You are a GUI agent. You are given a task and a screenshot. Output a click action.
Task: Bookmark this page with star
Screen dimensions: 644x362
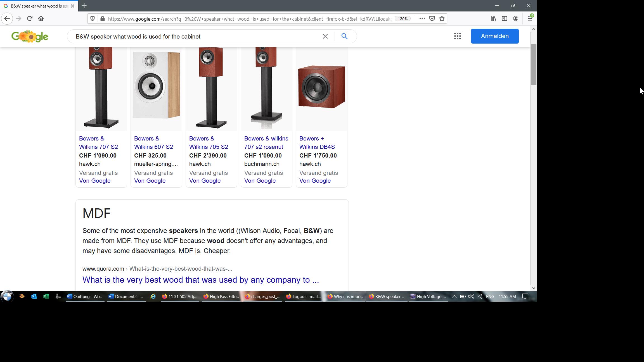(x=442, y=19)
